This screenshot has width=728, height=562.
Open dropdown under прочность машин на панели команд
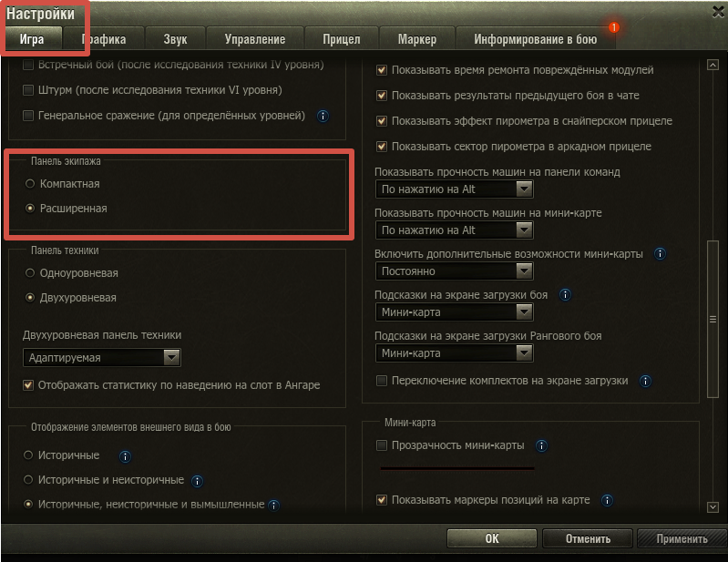(x=454, y=189)
